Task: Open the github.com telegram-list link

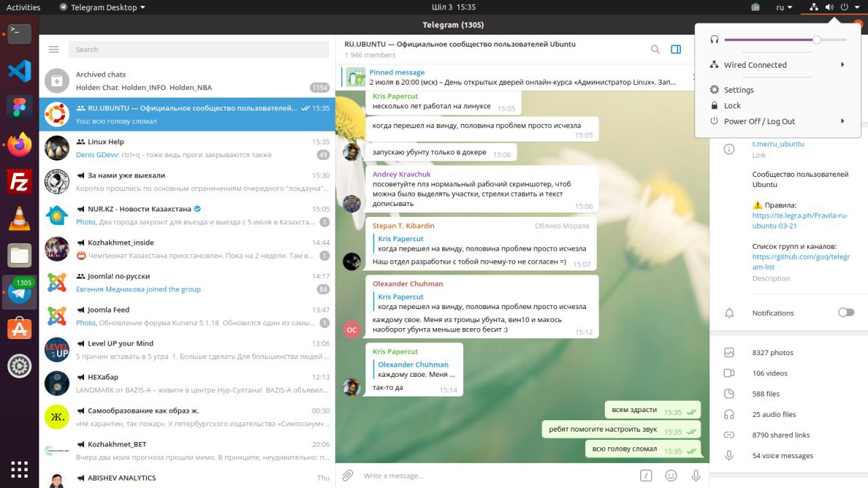Action: pos(801,262)
